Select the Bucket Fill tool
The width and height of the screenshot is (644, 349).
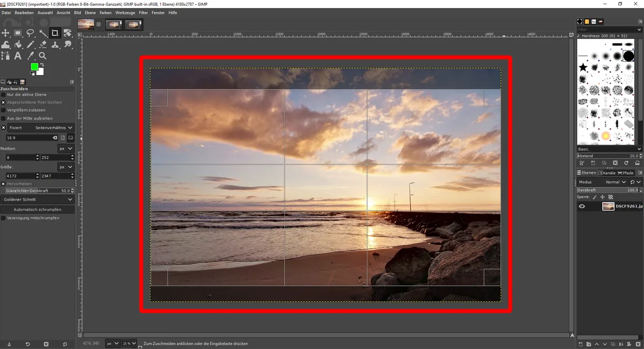click(18, 44)
